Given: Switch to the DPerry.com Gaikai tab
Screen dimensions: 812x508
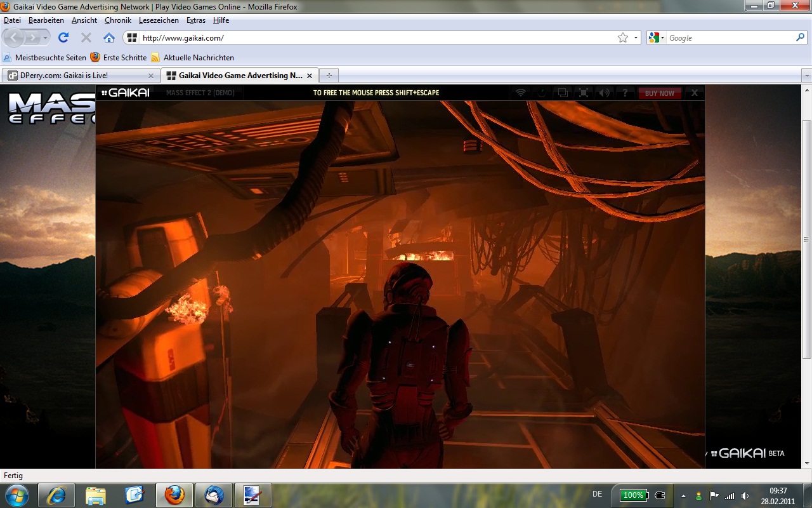Looking at the screenshot, I should pyautogui.click(x=76, y=75).
